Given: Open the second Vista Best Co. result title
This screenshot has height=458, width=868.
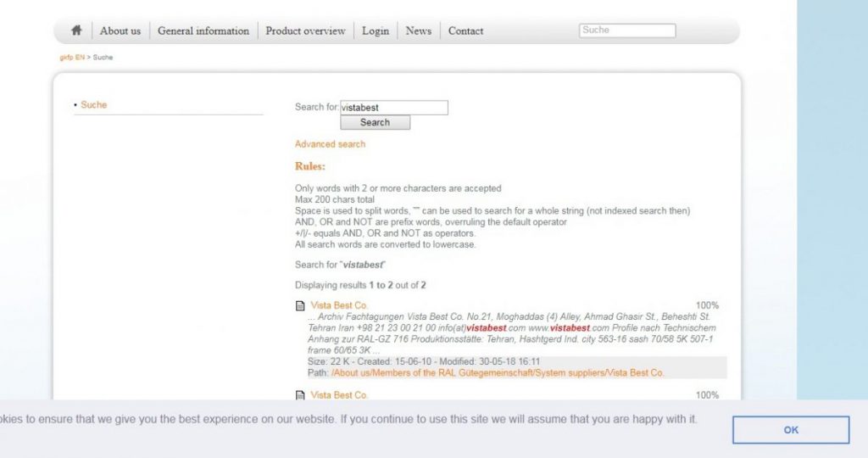Looking at the screenshot, I should pyautogui.click(x=339, y=395).
